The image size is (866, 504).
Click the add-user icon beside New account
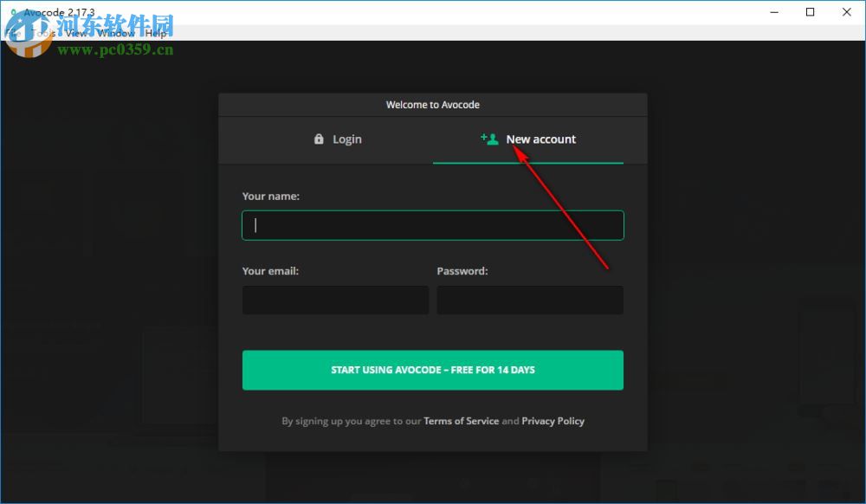(489, 139)
